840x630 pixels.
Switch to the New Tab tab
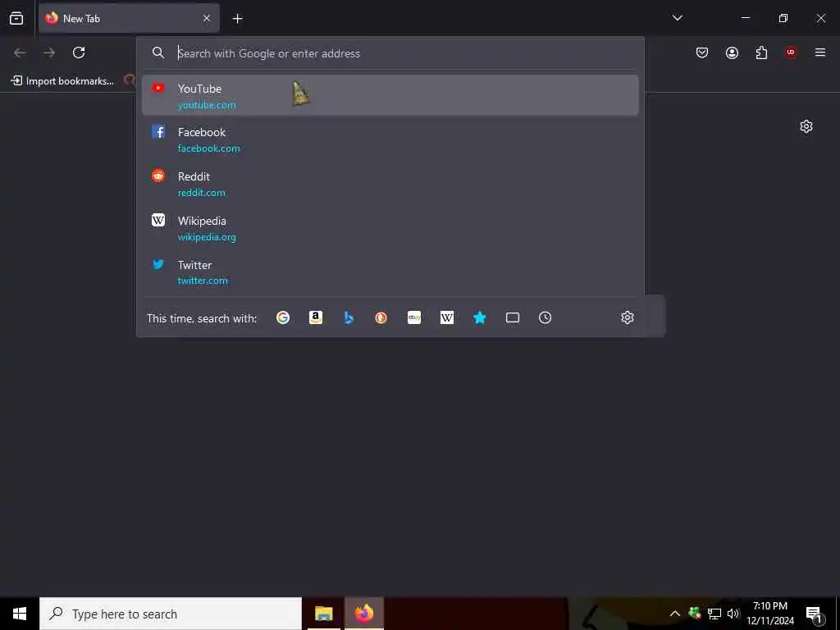[x=129, y=18]
